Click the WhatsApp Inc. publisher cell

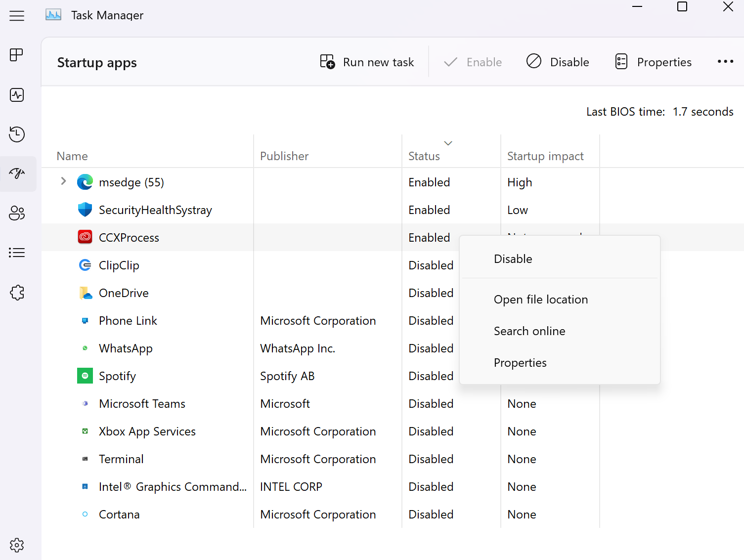point(298,348)
